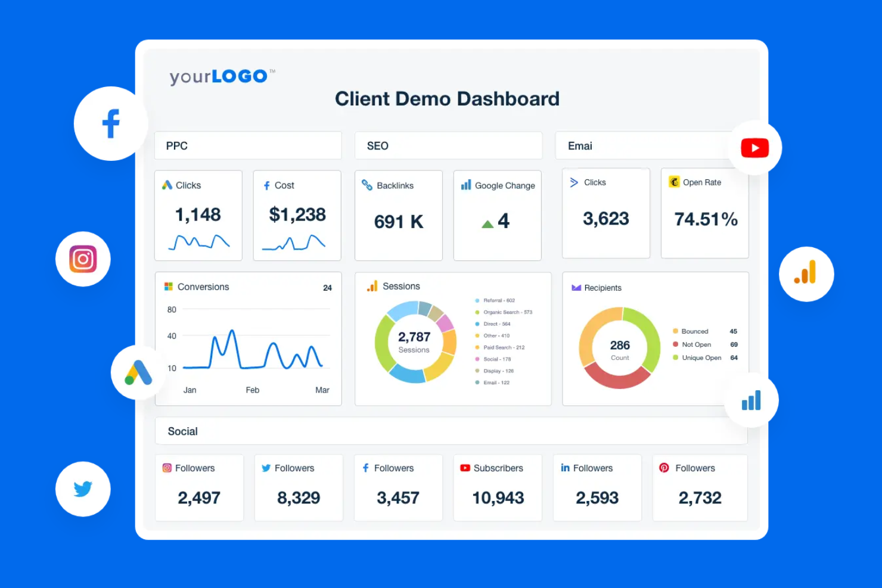
Task: Click the Unique Open legend color dot
Action: (x=676, y=357)
